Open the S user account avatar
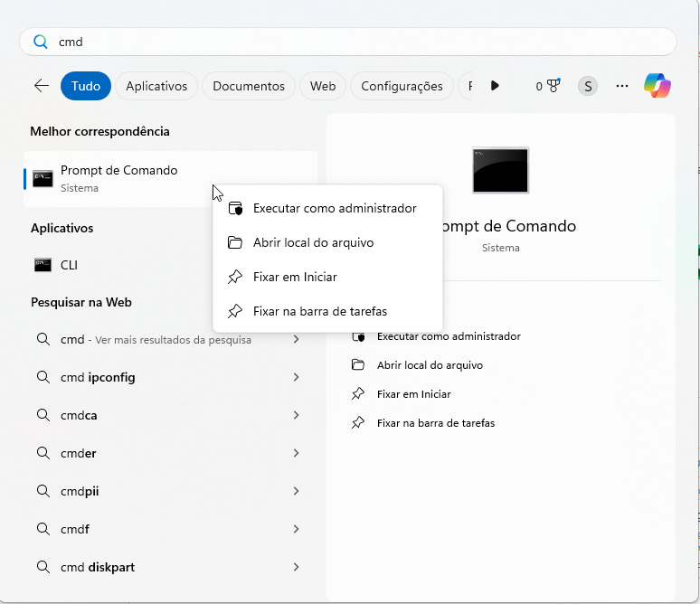 click(588, 86)
